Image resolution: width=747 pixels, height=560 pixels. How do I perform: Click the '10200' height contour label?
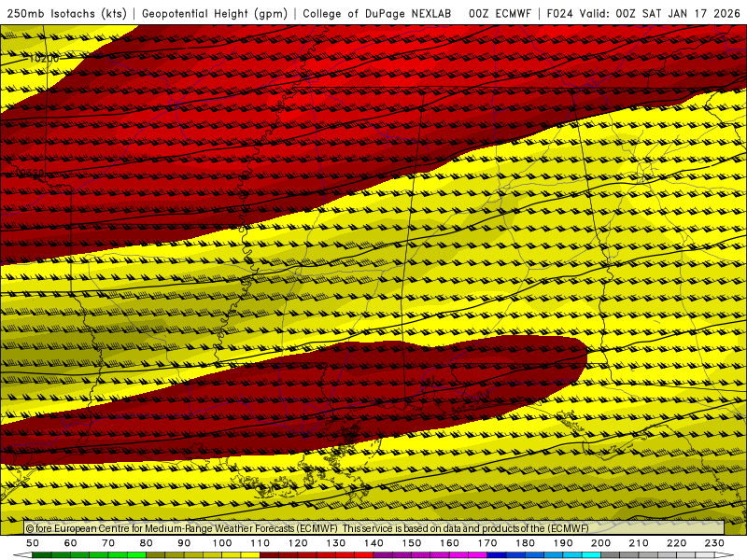tap(44, 58)
